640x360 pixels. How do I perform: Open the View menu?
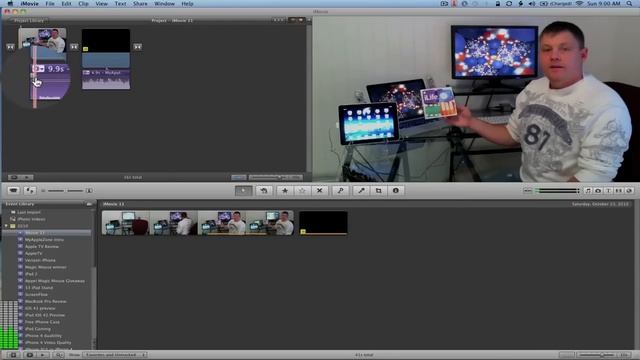(x=102, y=4)
